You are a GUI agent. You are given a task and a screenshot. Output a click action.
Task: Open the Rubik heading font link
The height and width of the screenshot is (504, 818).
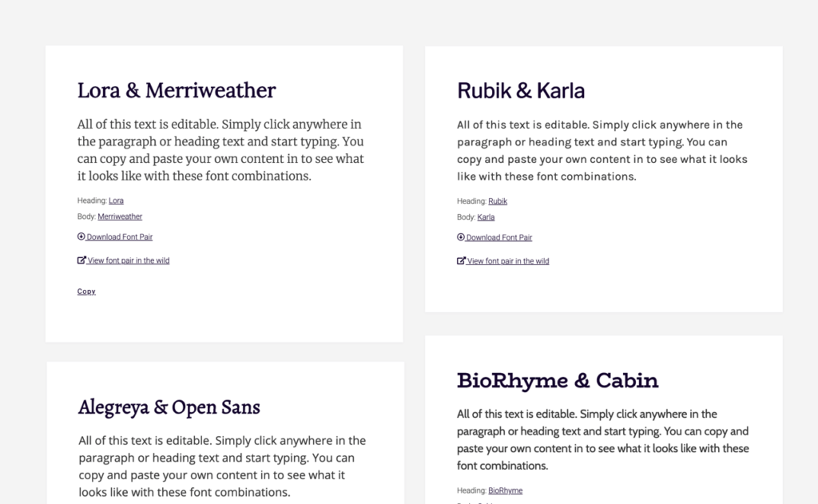(x=498, y=200)
